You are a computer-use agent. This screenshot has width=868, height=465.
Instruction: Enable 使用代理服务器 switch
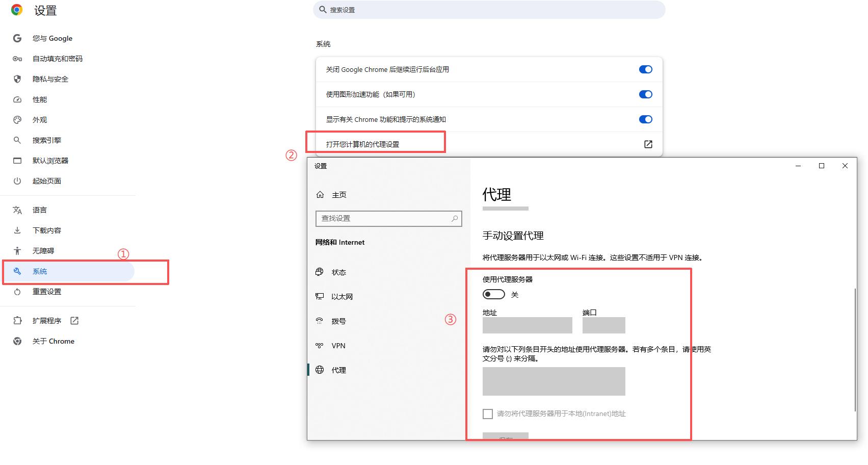tap(493, 294)
